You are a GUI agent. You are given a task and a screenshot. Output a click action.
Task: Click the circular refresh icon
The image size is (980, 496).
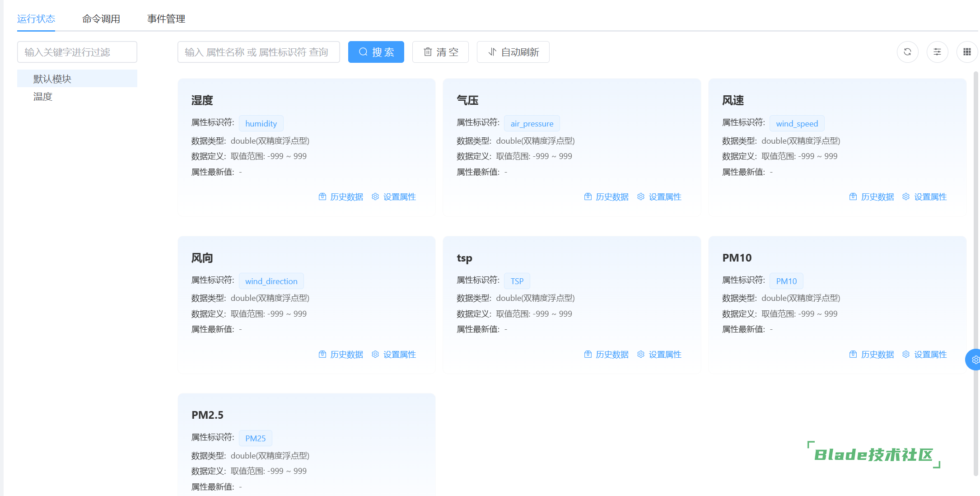coord(907,52)
